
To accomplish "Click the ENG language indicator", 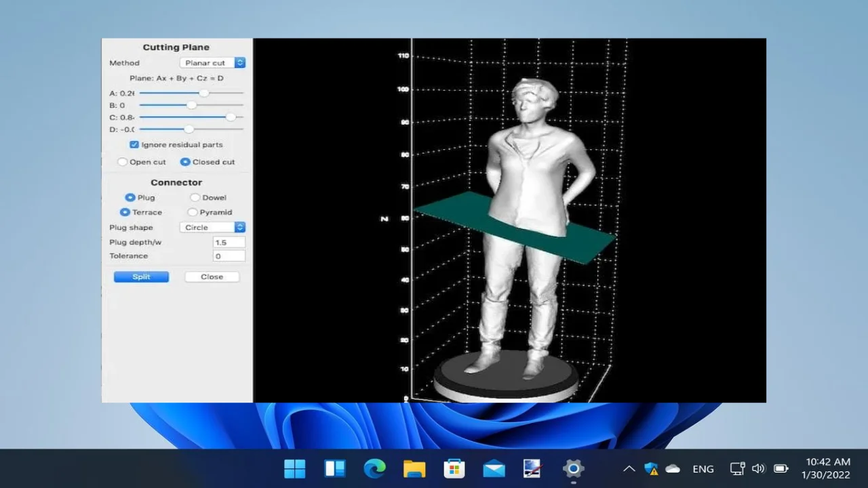I will (703, 469).
